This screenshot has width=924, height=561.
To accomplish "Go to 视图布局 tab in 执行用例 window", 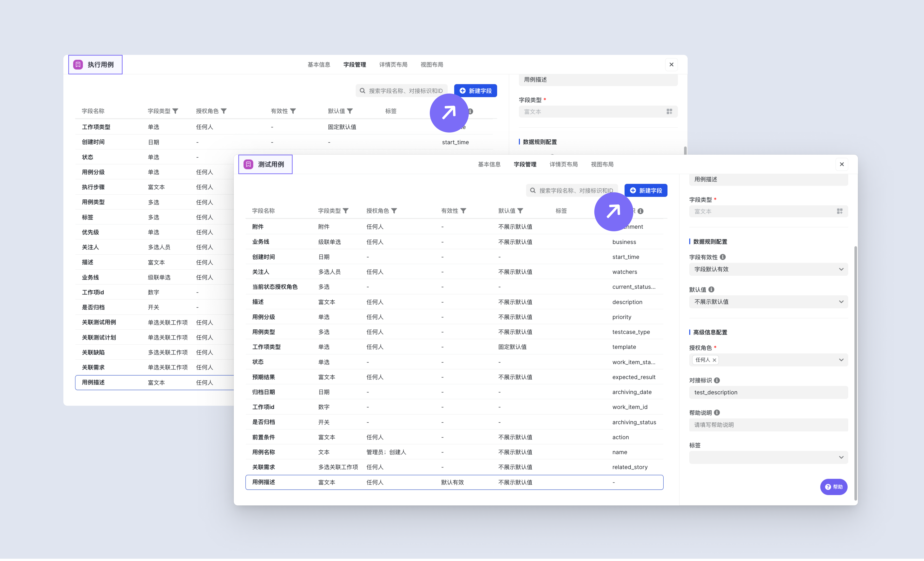I will [x=432, y=65].
